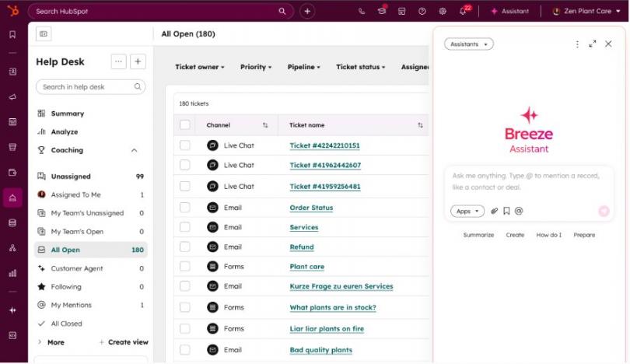Select the My Mentions view
Viewport: 630px width, 364px height.
click(91, 306)
